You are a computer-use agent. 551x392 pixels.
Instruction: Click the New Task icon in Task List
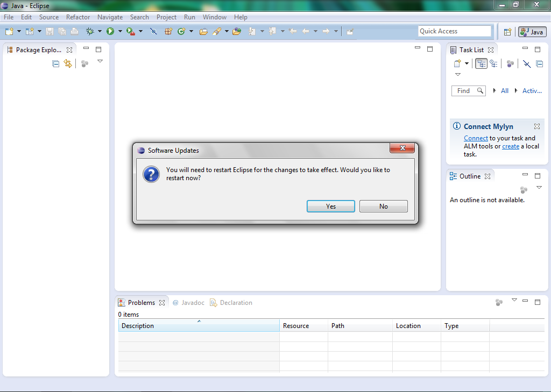pyautogui.click(x=457, y=63)
